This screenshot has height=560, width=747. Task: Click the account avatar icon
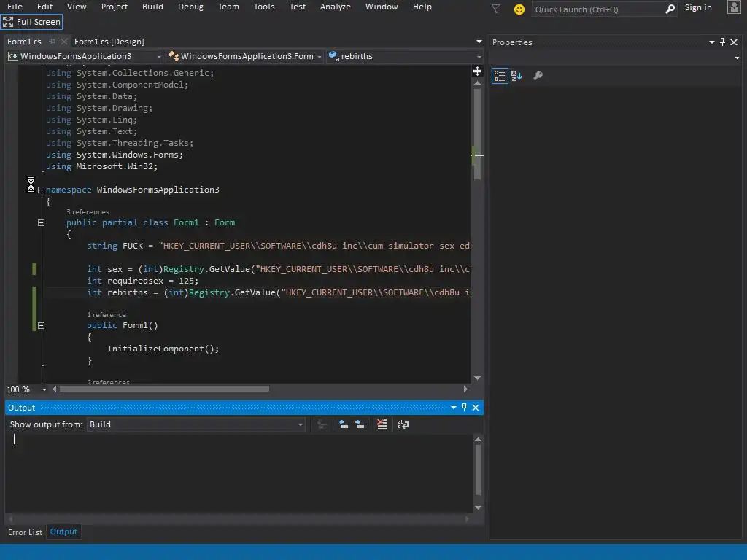click(x=734, y=7)
